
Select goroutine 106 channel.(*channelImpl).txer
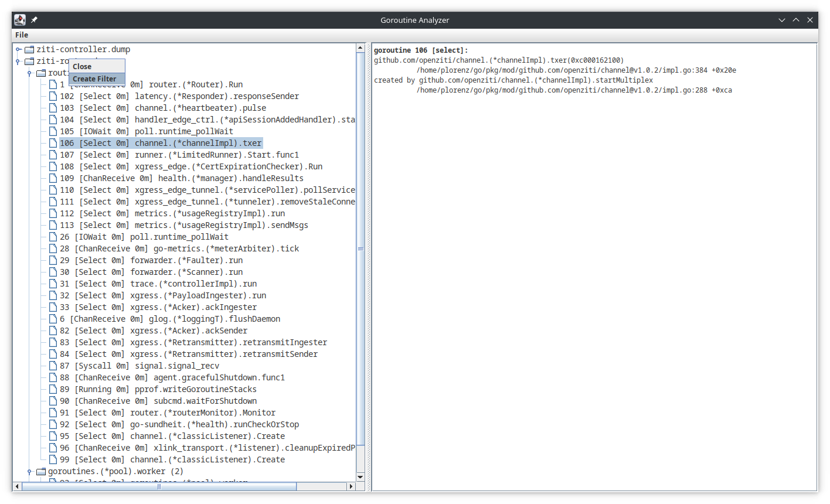point(161,143)
